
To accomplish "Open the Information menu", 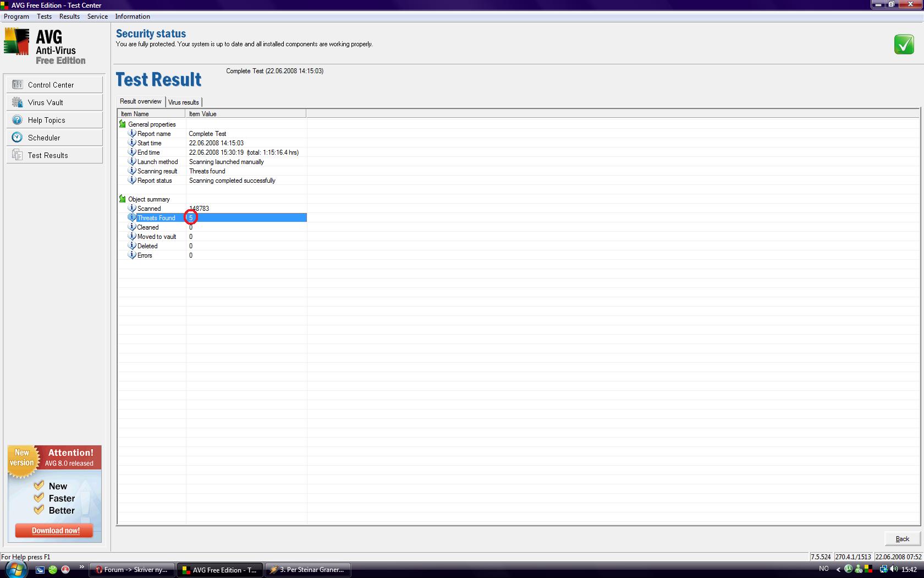I will coord(133,17).
